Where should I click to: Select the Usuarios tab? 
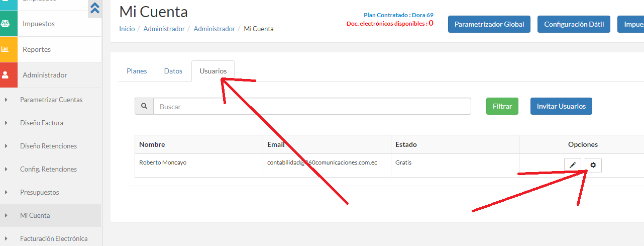213,71
